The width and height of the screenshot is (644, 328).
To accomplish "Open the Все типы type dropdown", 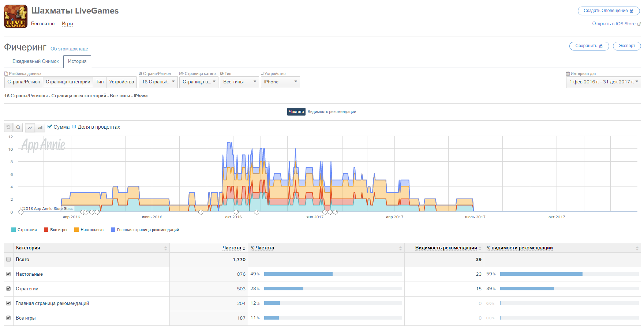I will pos(239,82).
